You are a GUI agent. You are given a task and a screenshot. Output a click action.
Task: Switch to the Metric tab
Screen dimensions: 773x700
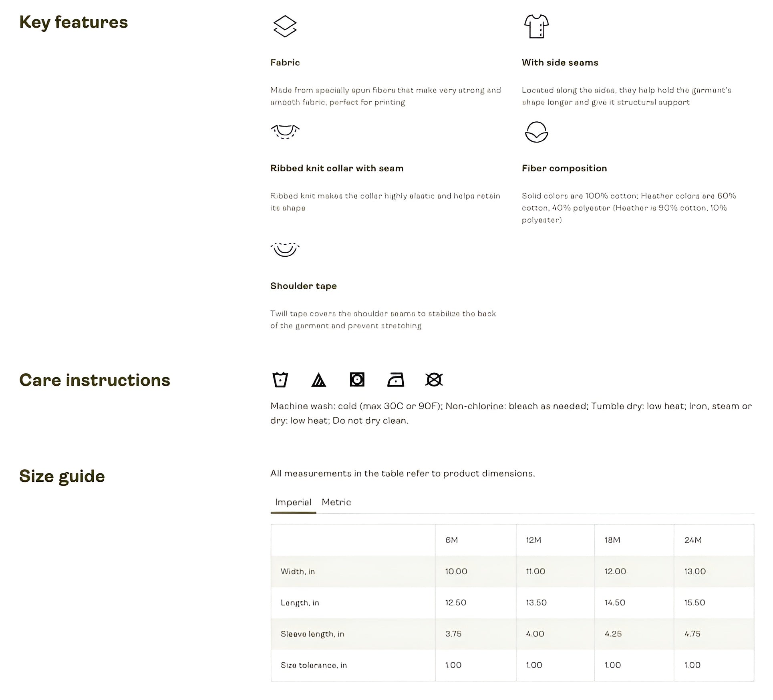click(336, 502)
